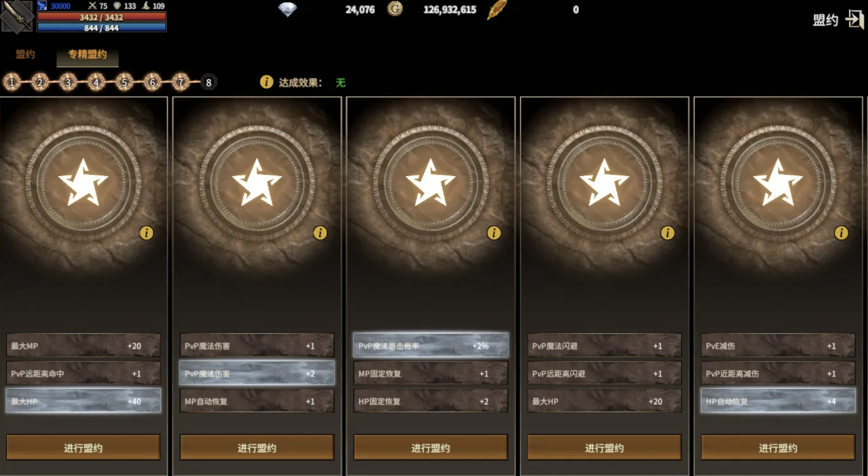Switch to the 专精盟约 tab
Viewport: 868px width, 476px height.
point(87,55)
